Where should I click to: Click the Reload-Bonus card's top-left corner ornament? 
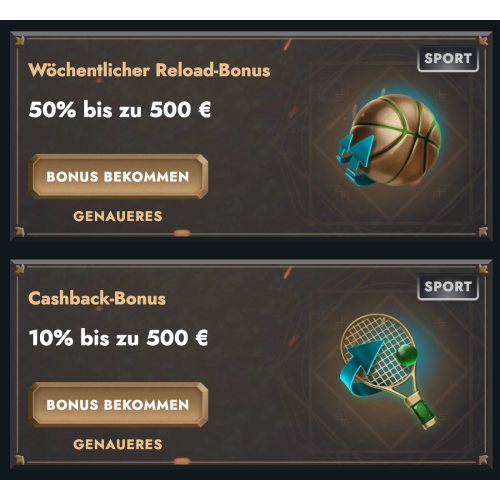[x=20, y=41]
